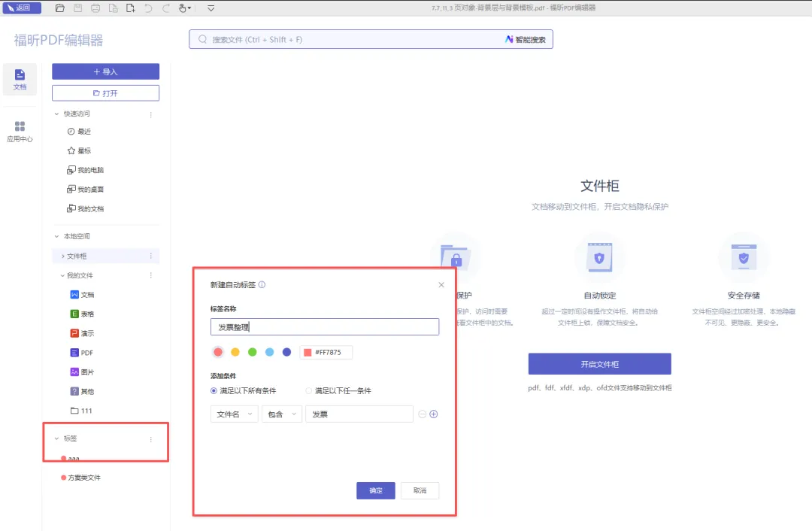Open the 包含 operator dropdown

[x=282, y=414]
